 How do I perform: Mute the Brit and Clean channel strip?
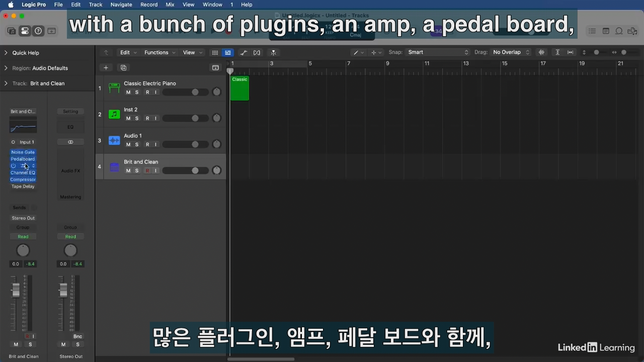pos(16,344)
